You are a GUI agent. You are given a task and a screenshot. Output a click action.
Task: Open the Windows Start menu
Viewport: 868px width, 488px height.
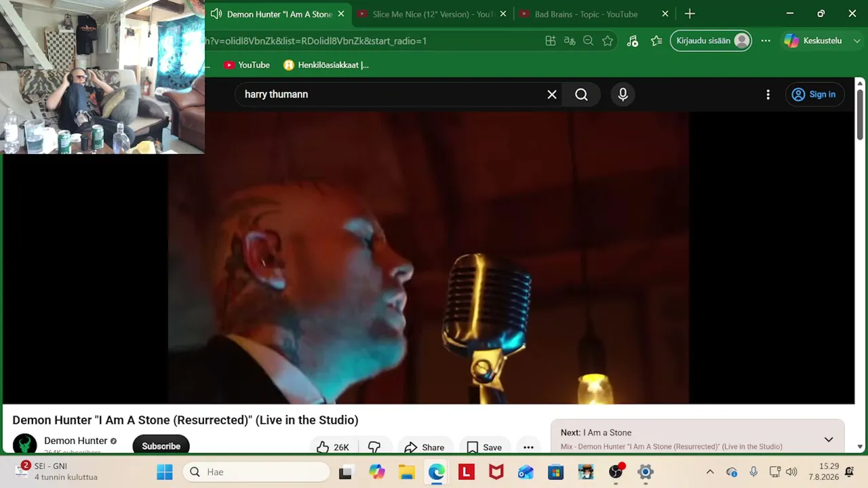click(x=165, y=472)
